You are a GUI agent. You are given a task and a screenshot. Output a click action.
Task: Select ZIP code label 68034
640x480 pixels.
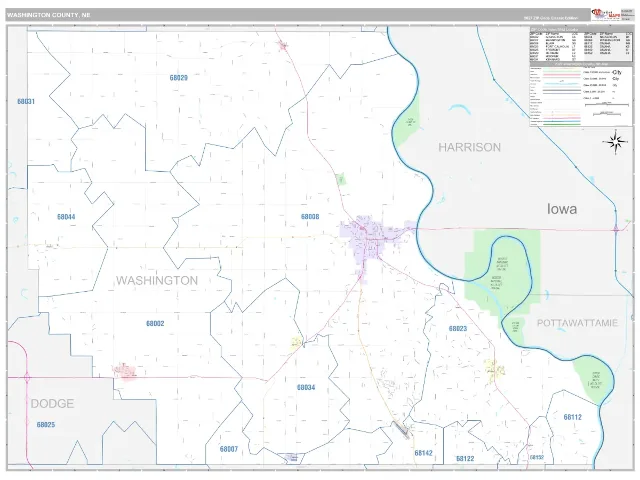(x=306, y=387)
